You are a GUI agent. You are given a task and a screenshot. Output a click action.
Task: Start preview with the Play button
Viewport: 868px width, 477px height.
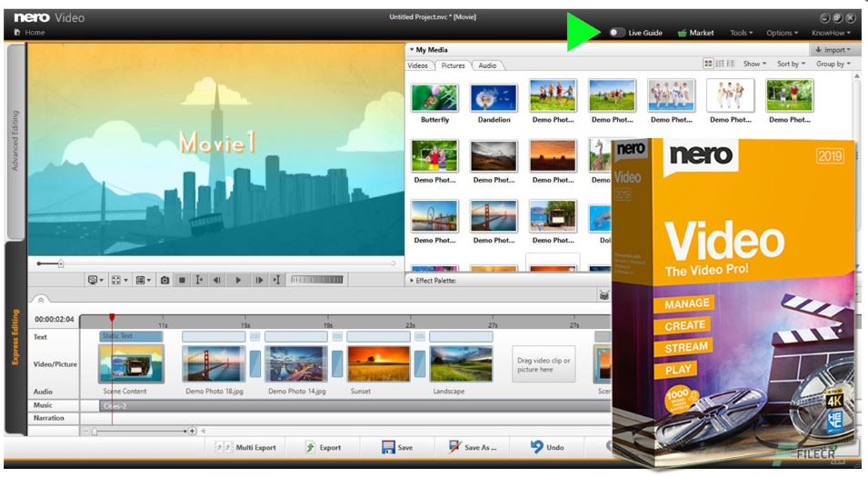[237, 280]
